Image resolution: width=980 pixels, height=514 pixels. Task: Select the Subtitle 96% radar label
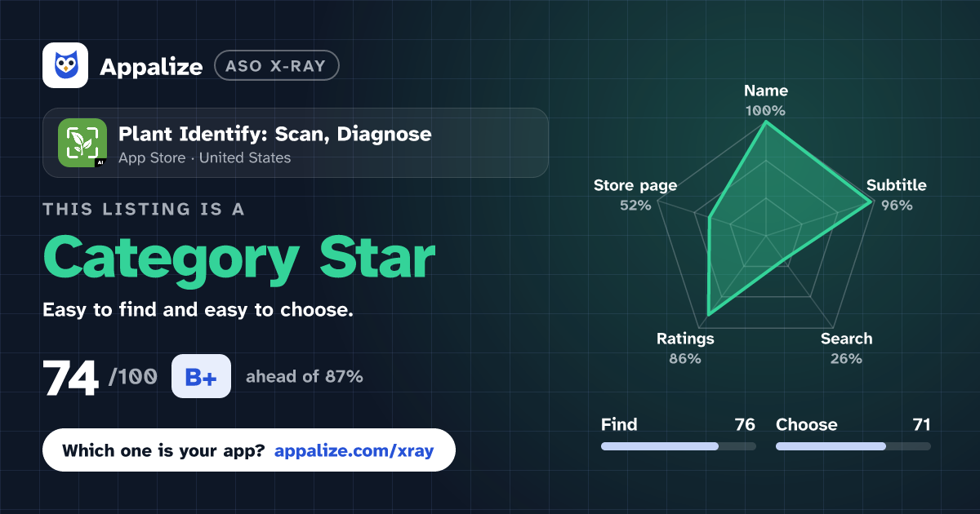coord(897,195)
